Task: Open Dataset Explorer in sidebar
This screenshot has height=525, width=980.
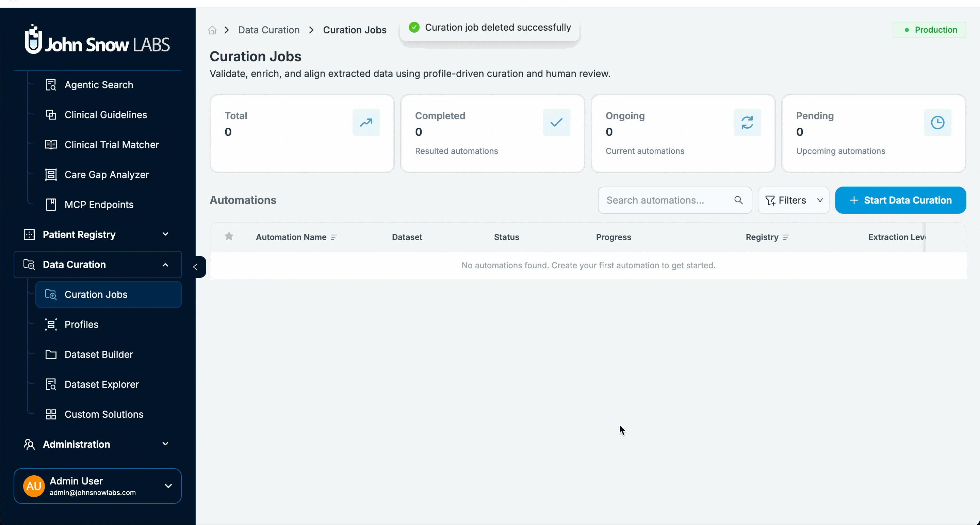Action: pos(102,384)
